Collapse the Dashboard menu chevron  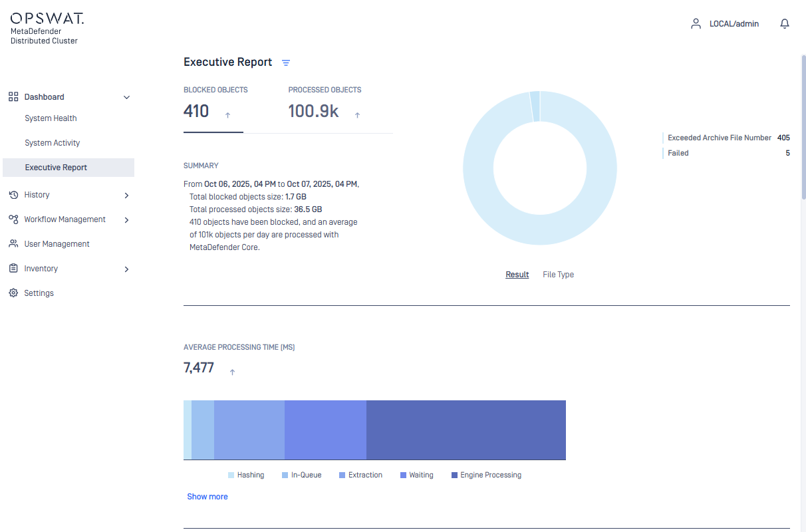pos(126,98)
